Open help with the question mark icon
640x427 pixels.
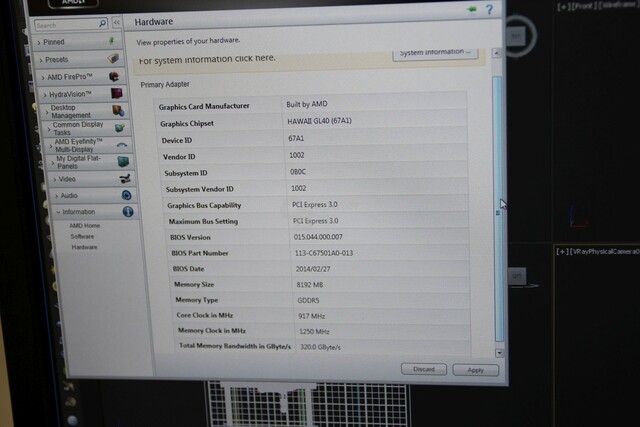[489, 9]
